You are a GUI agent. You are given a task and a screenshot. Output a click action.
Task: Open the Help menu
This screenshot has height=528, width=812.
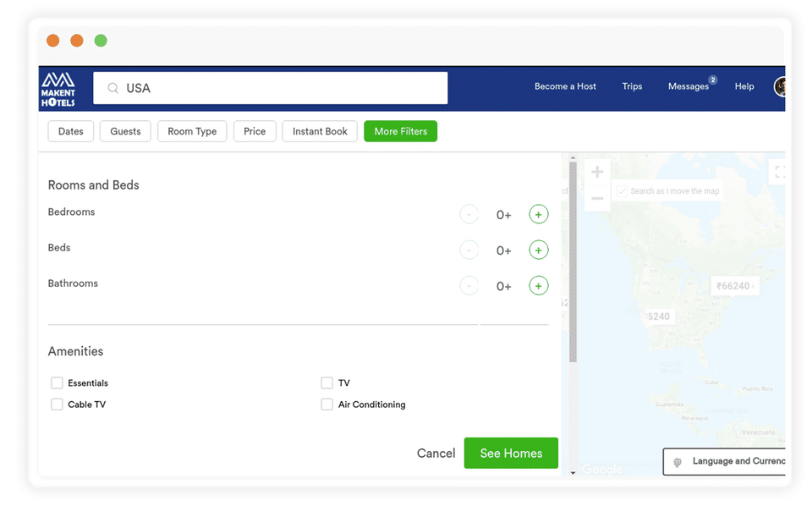pyautogui.click(x=744, y=86)
